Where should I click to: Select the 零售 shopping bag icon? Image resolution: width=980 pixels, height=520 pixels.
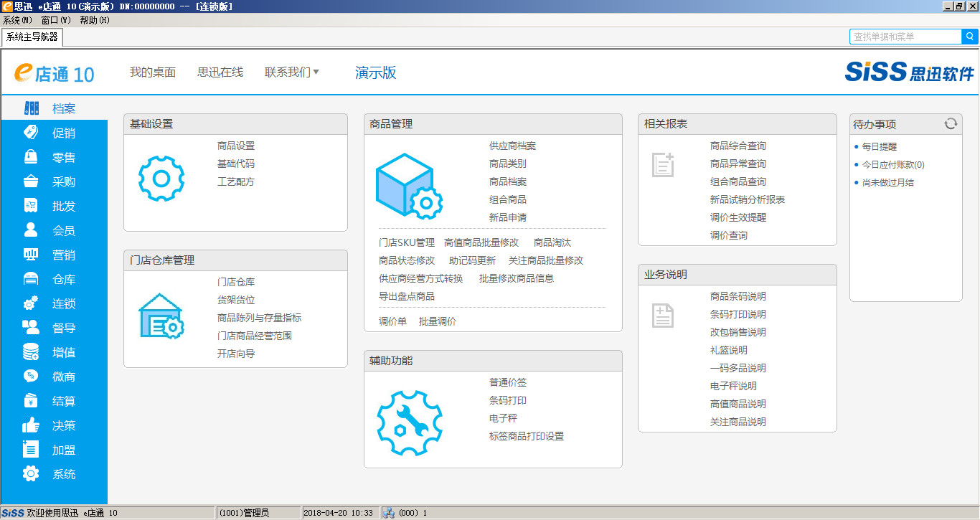[32, 157]
